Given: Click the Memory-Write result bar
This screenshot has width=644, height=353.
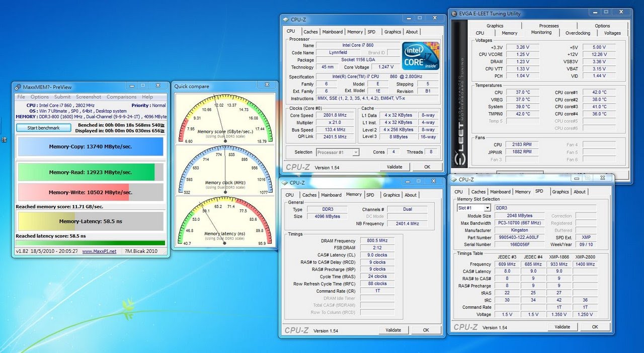Looking at the screenshot, I should [91, 192].
